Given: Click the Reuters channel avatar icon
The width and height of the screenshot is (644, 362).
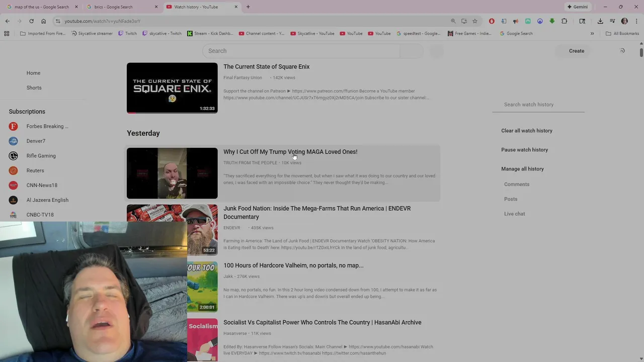Looking at the screenshot, I should click(x=14, y=170).
